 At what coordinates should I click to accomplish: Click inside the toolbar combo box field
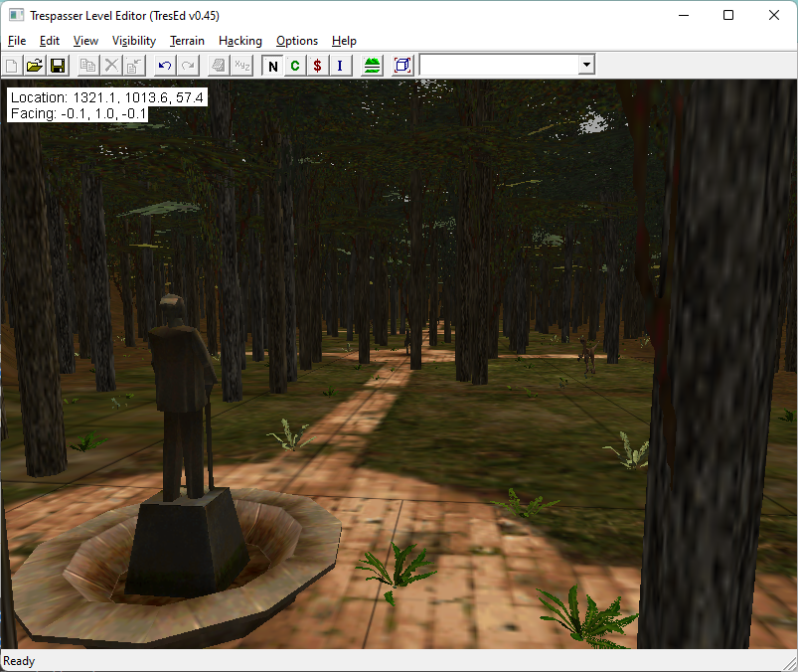tap(499, 65)
